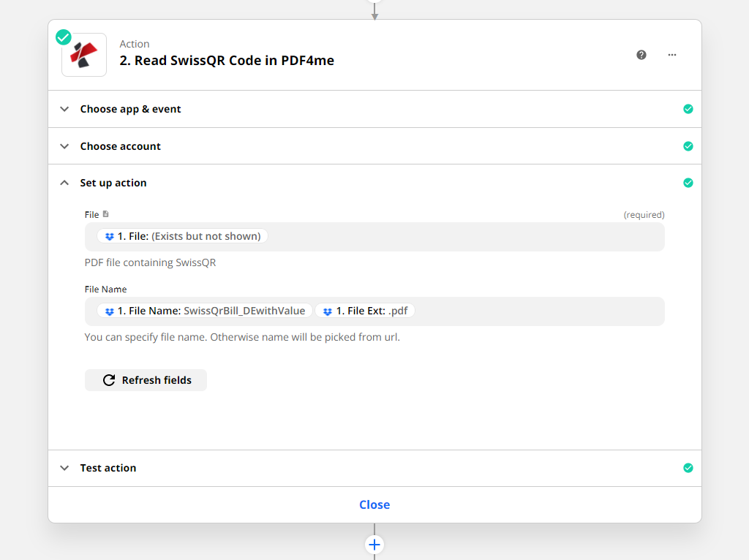
Task: Click the Close link at bottom
Action: click(374, 504)
